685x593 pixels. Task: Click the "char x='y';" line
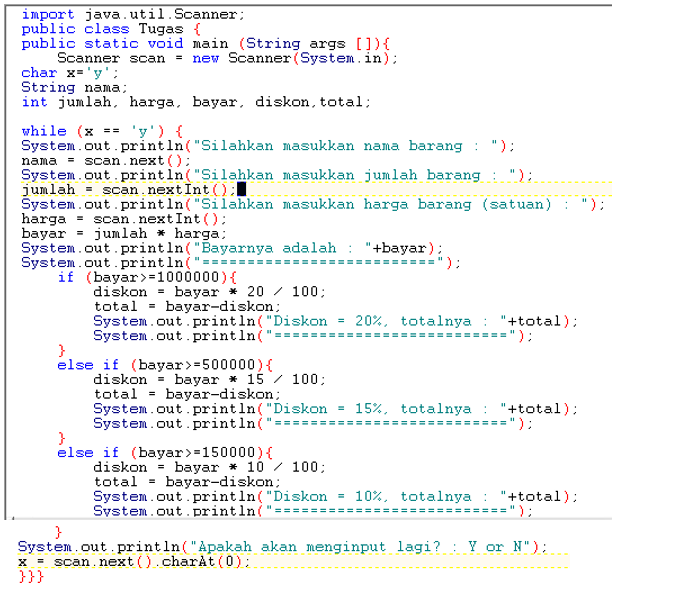pos(69,73)
